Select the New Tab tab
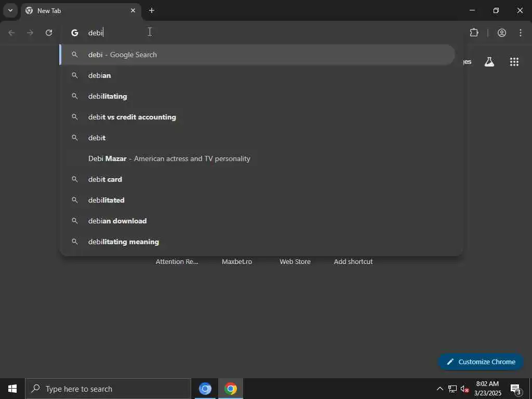 coord(81,10)
